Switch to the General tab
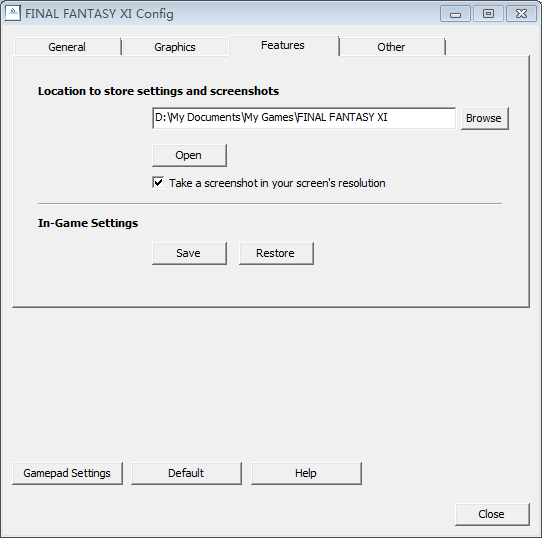The height and width of the screenshot is (538, 542). pyautogui.click(x=67, y=47)
